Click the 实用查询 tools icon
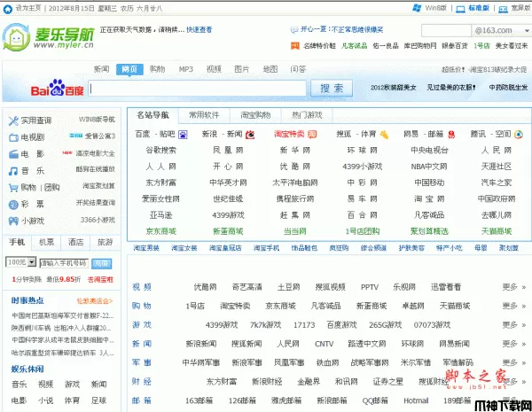The width and height of the screenshot is (532, 412). click(x=13, y=120)
